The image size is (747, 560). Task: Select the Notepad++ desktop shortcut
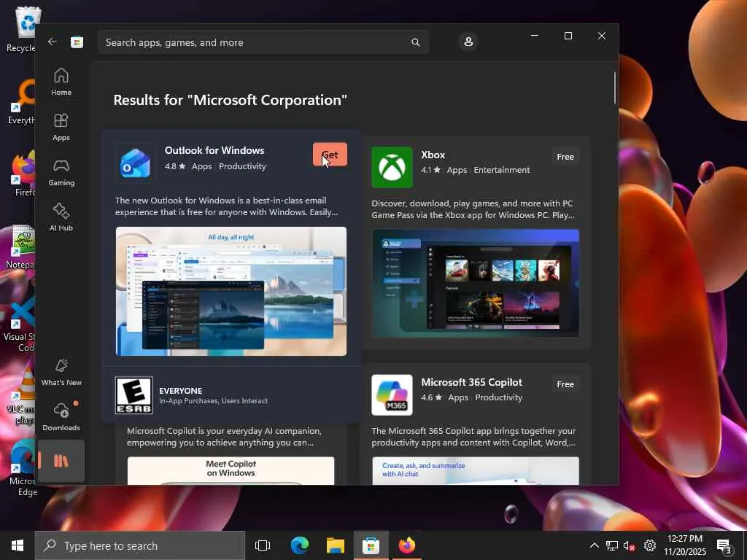pyautogui.click(x=21, y=248)
